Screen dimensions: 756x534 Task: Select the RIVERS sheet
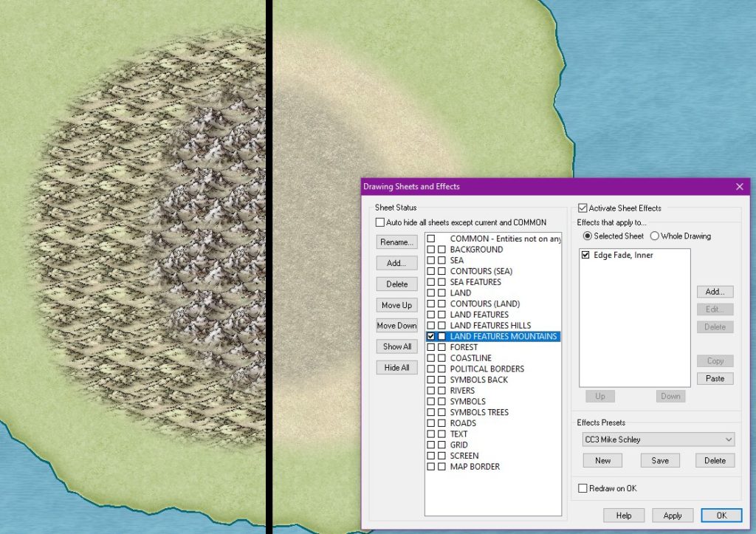click(x=464, y=390)
